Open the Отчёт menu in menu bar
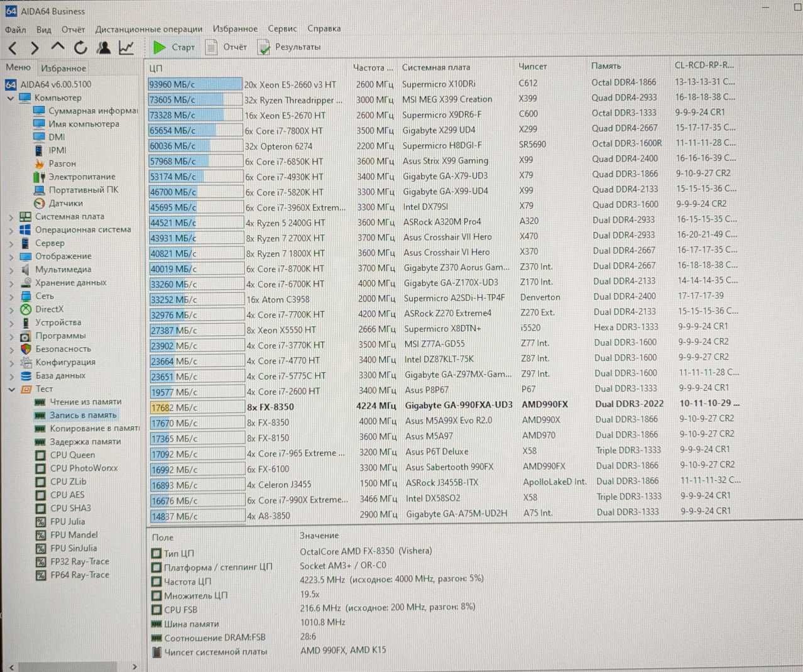 coord(74,29)
